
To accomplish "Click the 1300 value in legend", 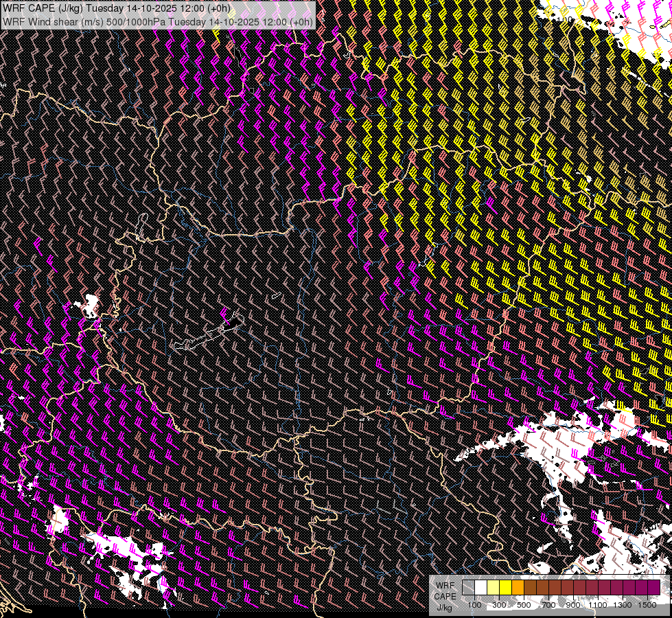I will 622,605.
